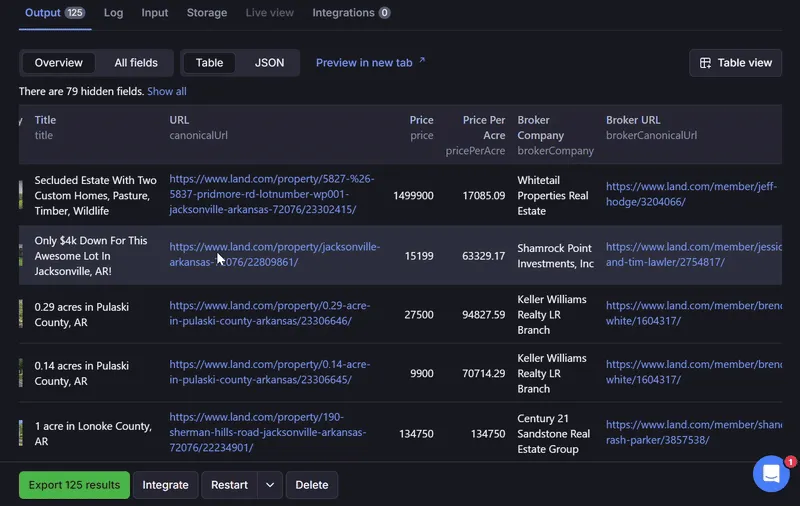
Task: Select the Table format toggle
Action: [x=209, y=63]
